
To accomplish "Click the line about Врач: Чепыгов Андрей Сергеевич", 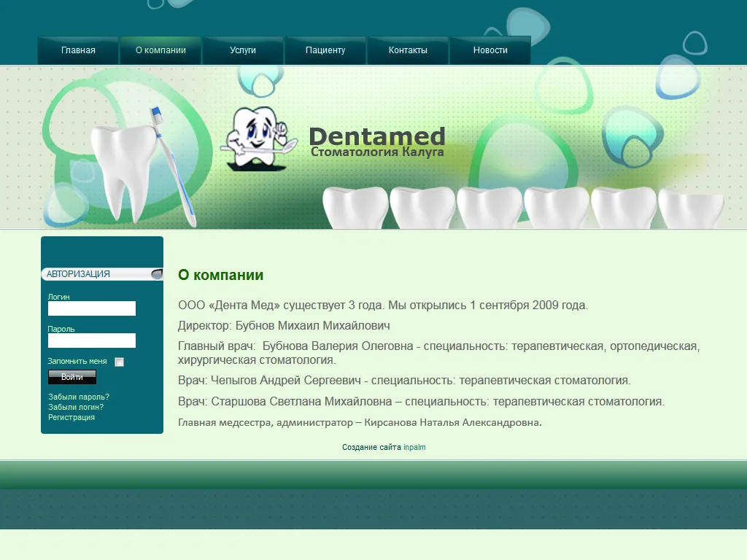I will 404,381.
